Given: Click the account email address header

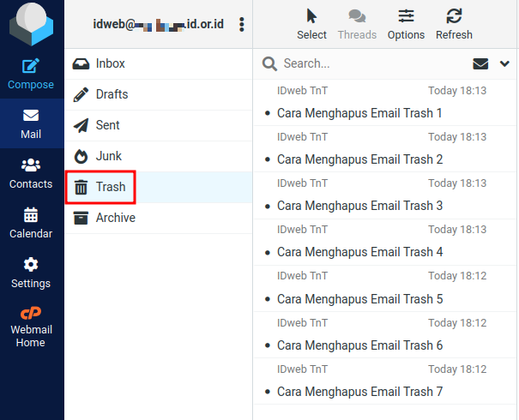Looking at the screenshot, I should click(x=158, y=25).
